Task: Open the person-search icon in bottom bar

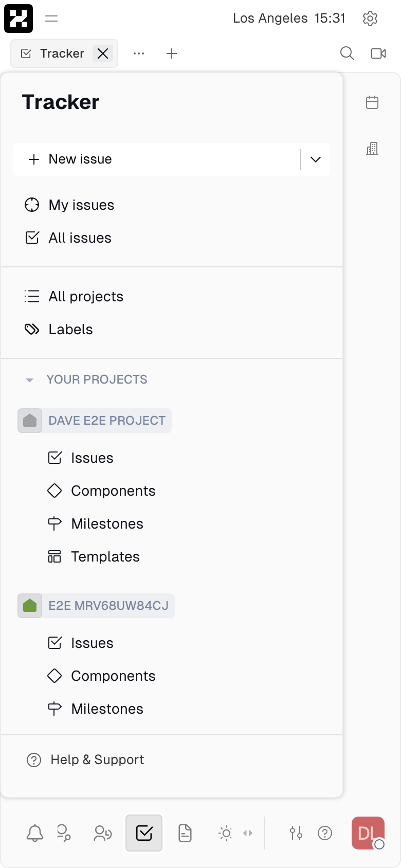Action: (64, 833)
